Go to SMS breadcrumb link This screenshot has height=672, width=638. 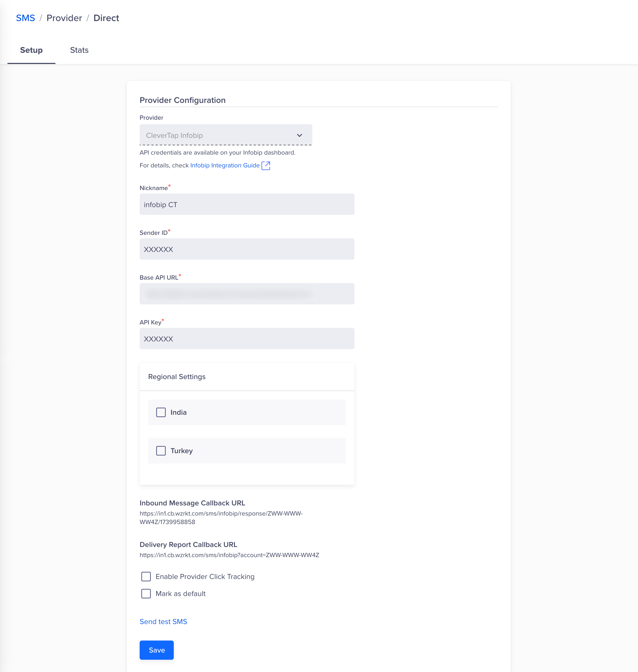point(26,18)
